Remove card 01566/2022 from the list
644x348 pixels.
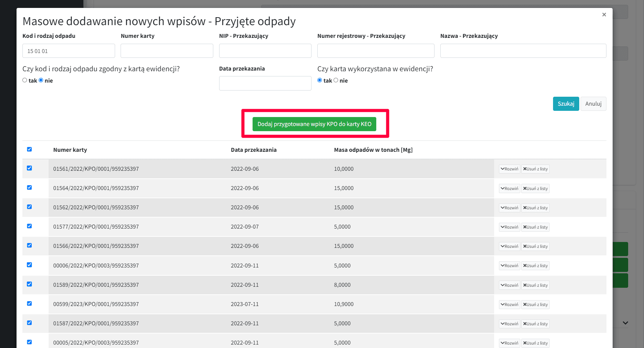click(535, 246)
